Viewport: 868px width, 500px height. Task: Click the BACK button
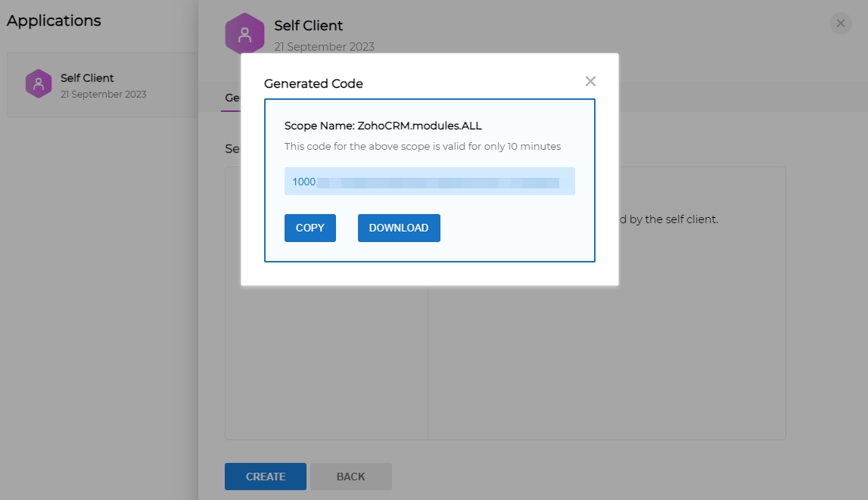351,477
